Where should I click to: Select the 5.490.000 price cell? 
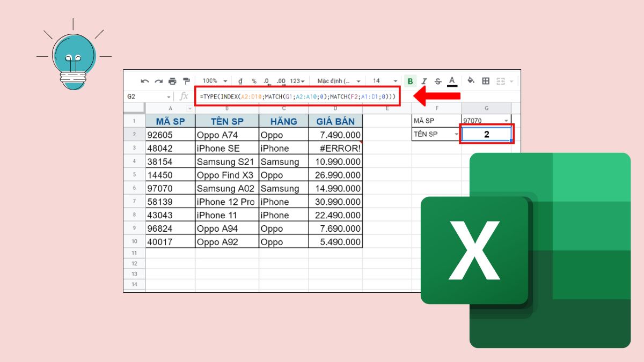pos(335,242)
